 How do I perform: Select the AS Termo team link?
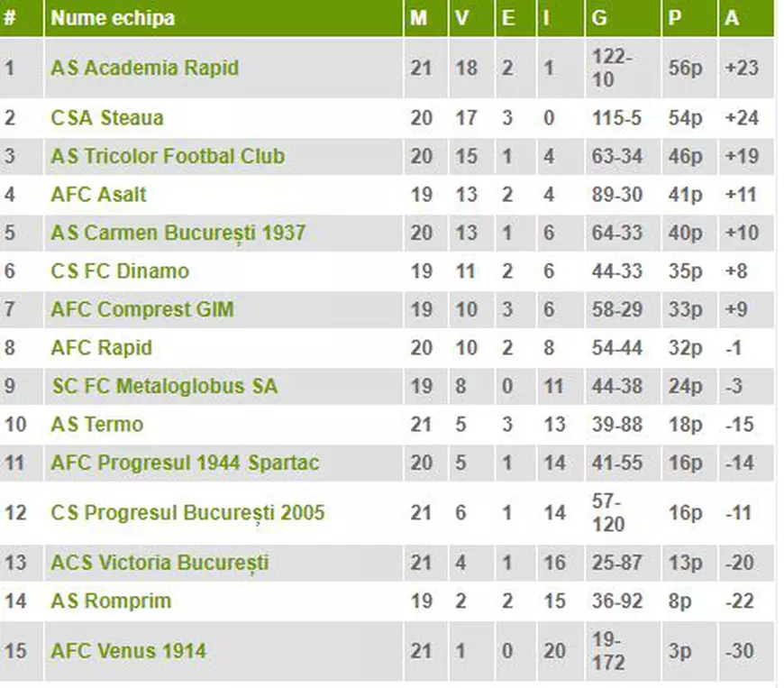(x=96, y=425)
